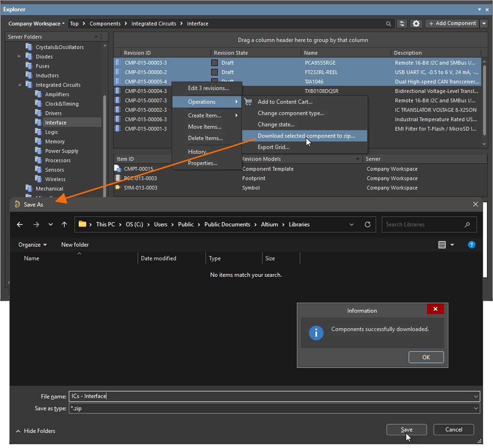This screenshot has height=448, width=493.
Task: Click the Search Libraries field
Action: tap(429, 224)
